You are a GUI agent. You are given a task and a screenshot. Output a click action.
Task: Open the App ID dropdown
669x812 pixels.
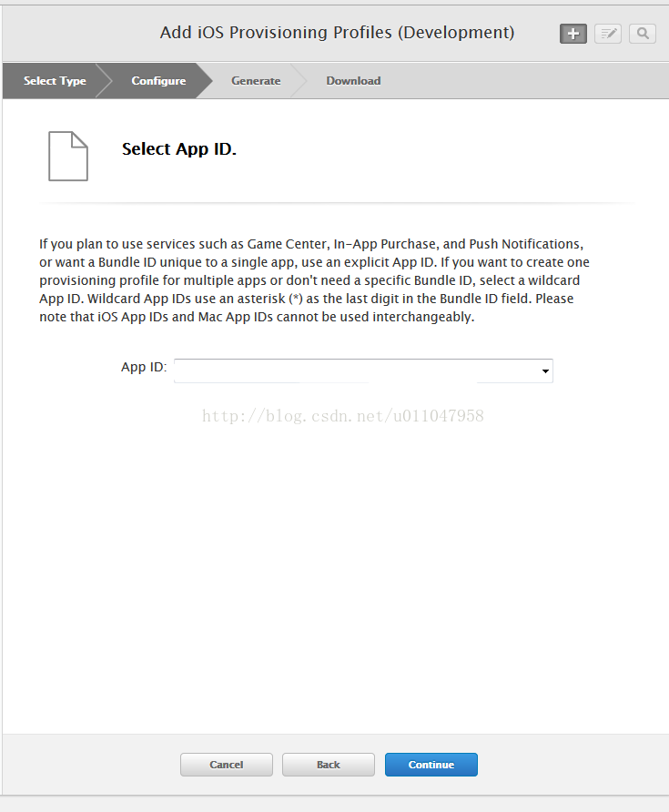[363, 370]
